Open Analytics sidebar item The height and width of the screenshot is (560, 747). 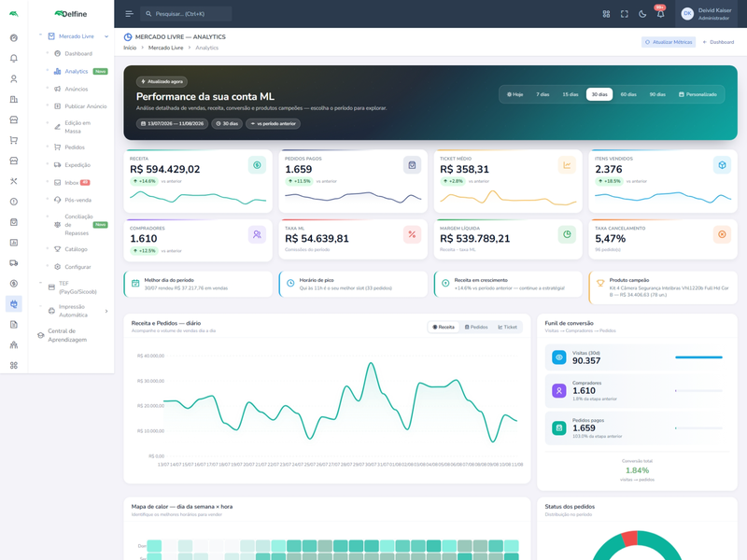tap(77, 72)
